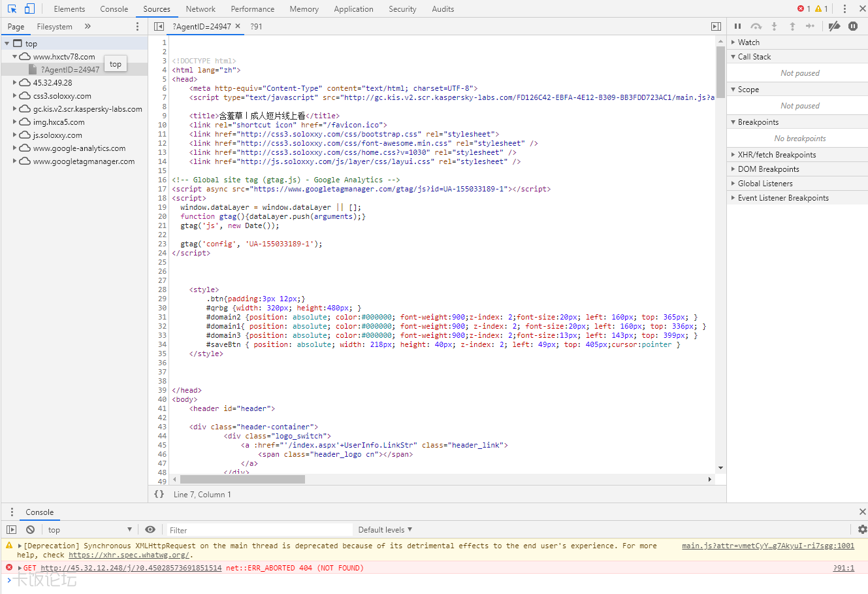This screenshot has height=594, width=868.
Task: Click the step next call icon
Action: click(810, 26)
